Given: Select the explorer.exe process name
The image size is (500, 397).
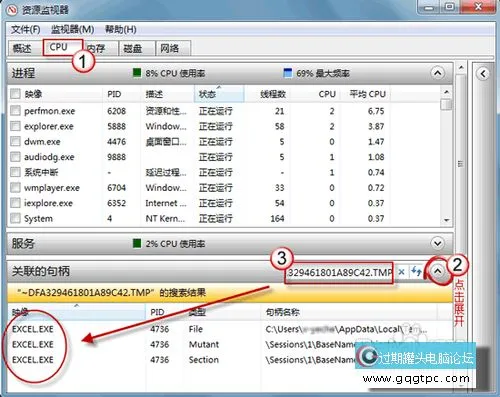Looking at the screenshot, I should (x=49, y=126).
